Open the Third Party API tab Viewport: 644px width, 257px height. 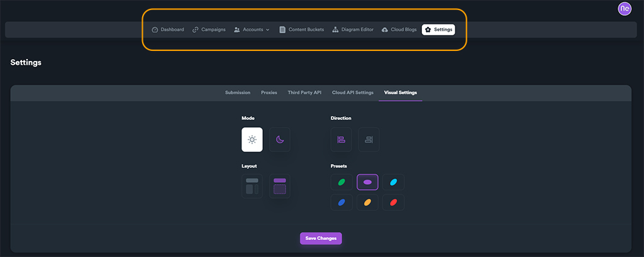click(x=304, y=92)
